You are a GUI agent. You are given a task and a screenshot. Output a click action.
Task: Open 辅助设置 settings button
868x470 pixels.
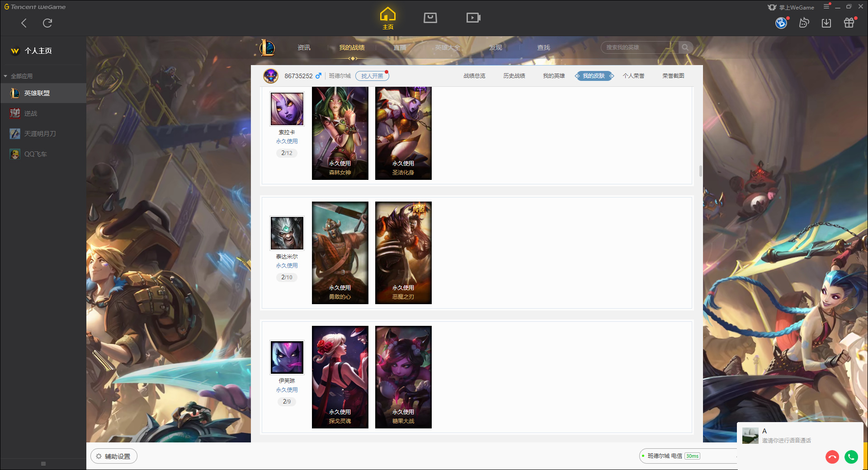[114, 456]
